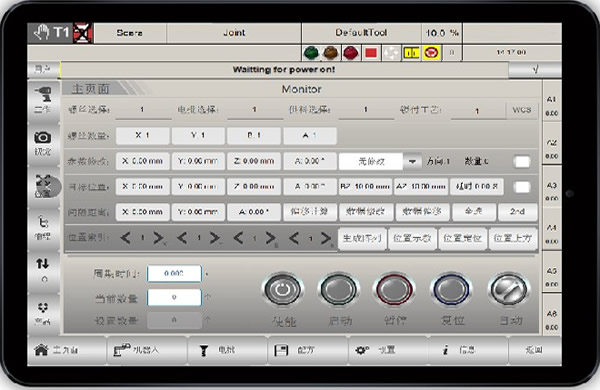Click the yellow emergency stop icon

(432, 53)
